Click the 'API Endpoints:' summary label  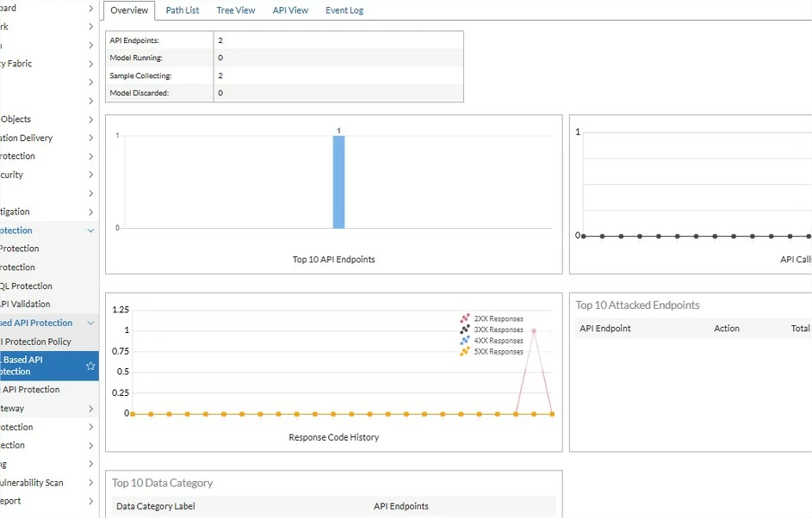coord(134,40)
